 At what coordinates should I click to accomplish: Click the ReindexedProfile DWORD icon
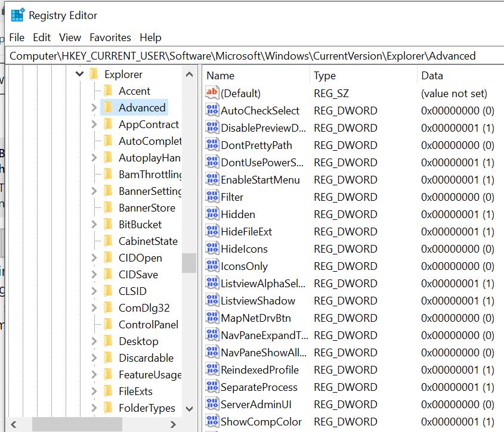(x=212, y=369)
